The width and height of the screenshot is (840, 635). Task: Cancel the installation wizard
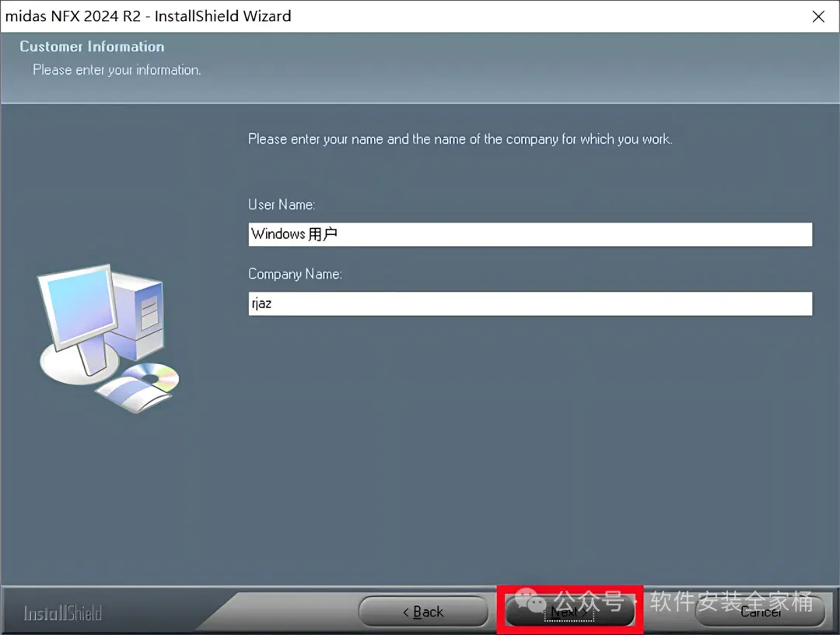pos(760,612)
